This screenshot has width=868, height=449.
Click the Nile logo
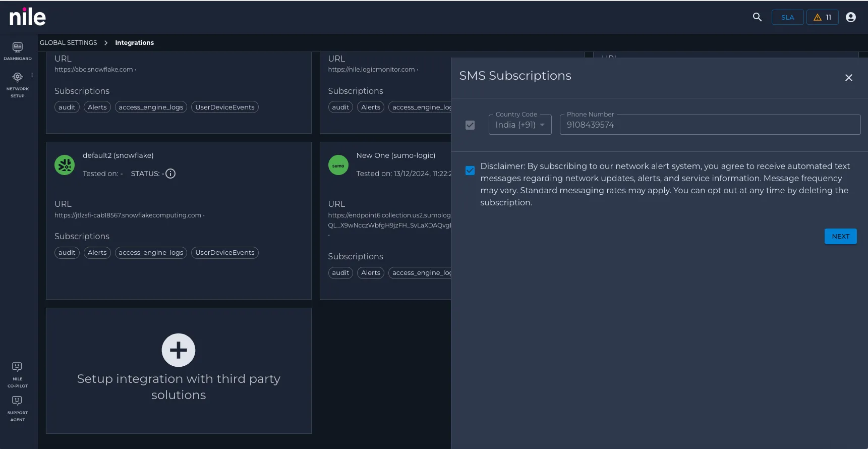[28, 17]
